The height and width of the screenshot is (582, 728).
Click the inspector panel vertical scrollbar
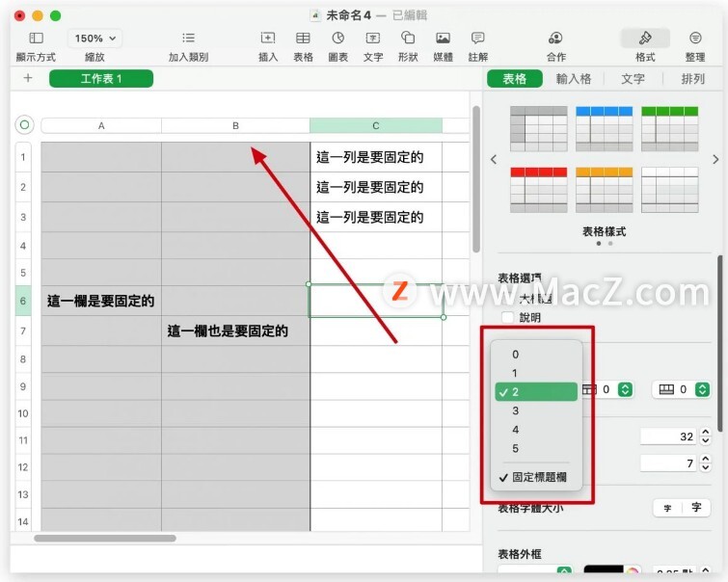point(720,343)
